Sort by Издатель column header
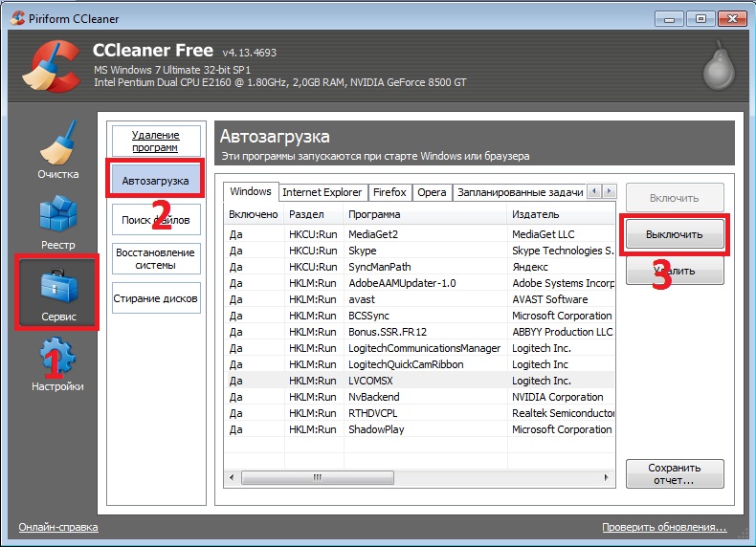756x547 pixels. [561, 214]
